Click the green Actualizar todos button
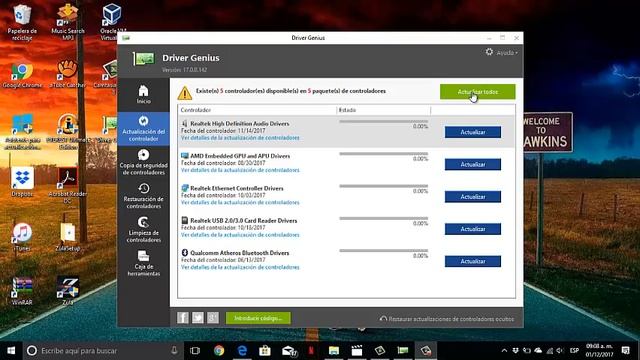640x360 pixels. [478, 92]
